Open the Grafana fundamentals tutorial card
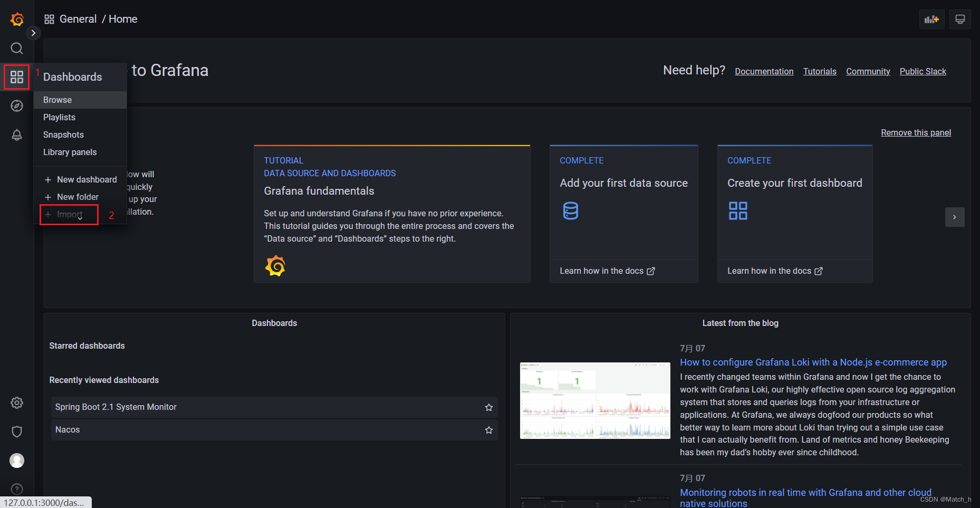The width and height of the screenshot is (980, 508). [392, 214]
